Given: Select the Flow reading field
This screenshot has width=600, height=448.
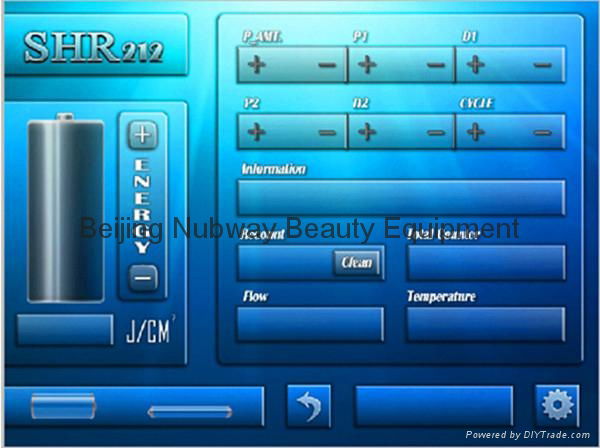Looking at the screenshot, I should pyautogui.click(x=310, y=324).
